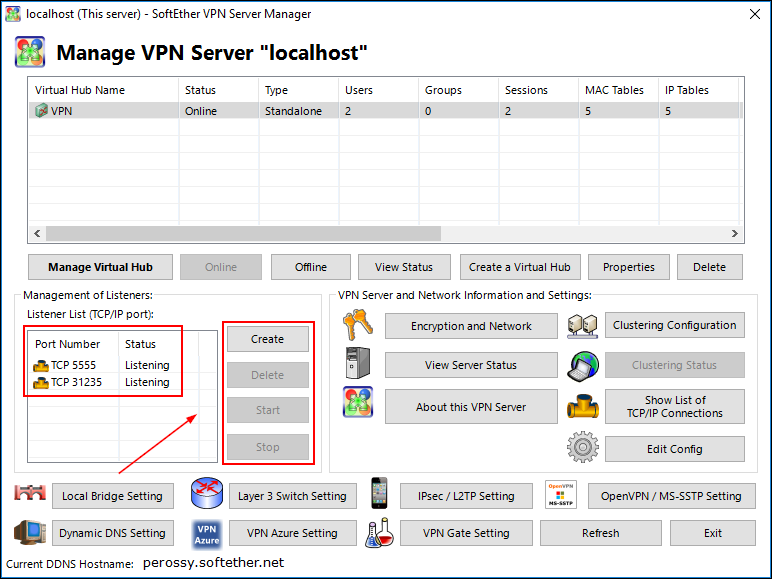This screenshot has height=579, width=772.
Task: Click the server tower icon beside View Server Status
Action: click(x=358, y=362)
